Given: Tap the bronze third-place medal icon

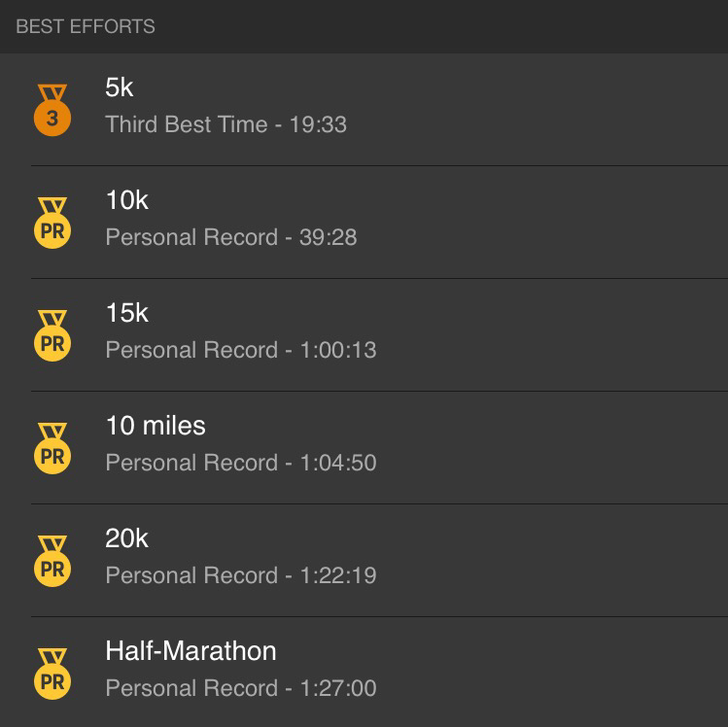Looking at the screenshot, I should pos(52,110).
